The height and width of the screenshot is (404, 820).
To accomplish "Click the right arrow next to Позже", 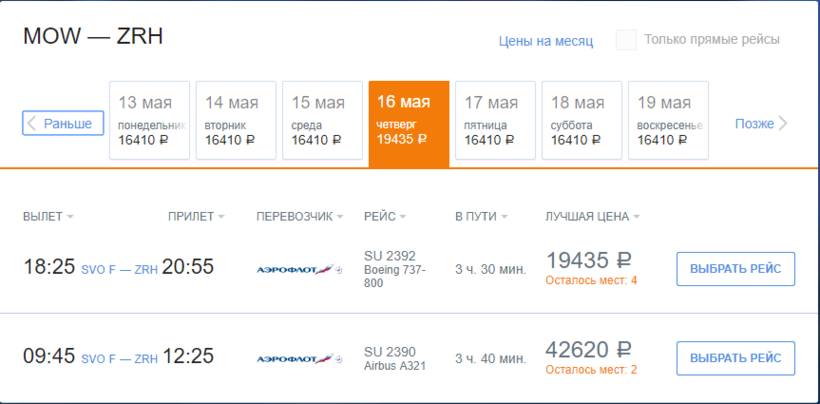I will pyautogui.click(x=783, y=124).
